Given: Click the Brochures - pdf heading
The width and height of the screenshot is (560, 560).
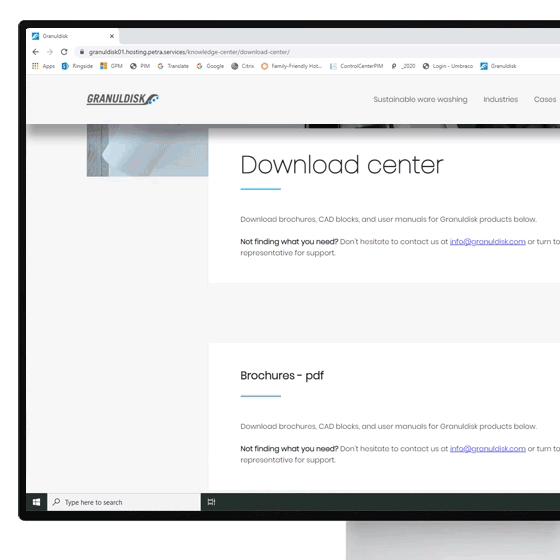Looking at the screenshot, I should 282,376.
